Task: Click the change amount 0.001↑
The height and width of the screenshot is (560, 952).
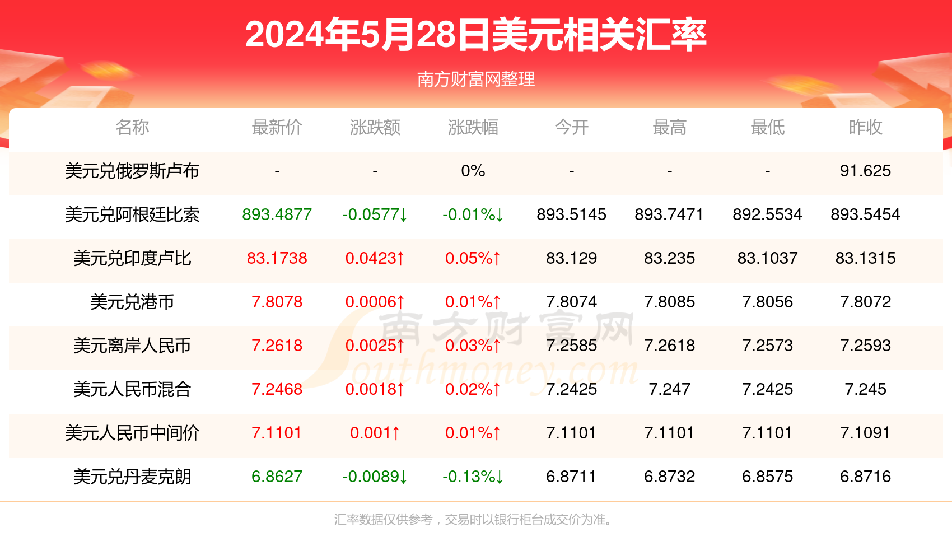Action: pyautogui.click(x=375, y=433)
